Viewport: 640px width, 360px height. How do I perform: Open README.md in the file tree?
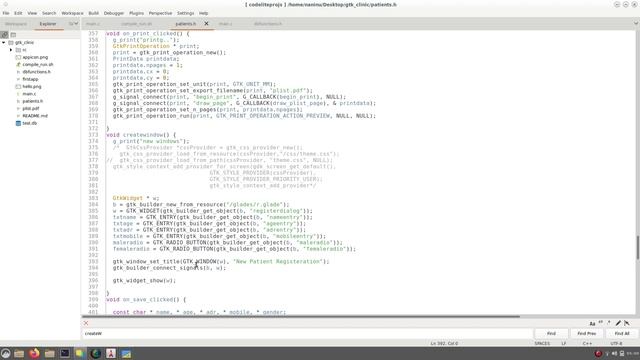tap(35, 116)
